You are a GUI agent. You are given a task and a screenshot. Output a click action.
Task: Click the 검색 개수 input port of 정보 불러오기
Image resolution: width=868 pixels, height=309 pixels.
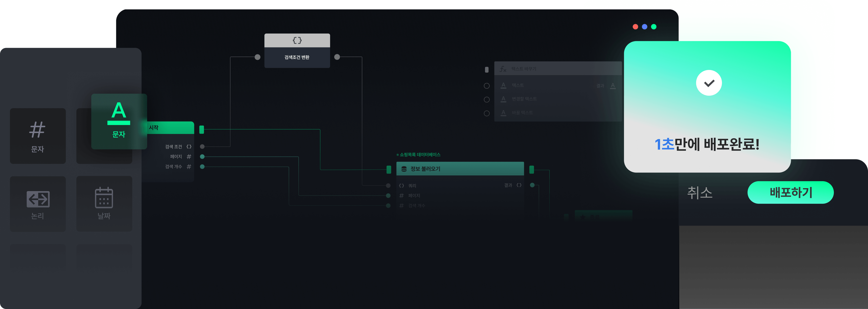click(x=388, y=206)
